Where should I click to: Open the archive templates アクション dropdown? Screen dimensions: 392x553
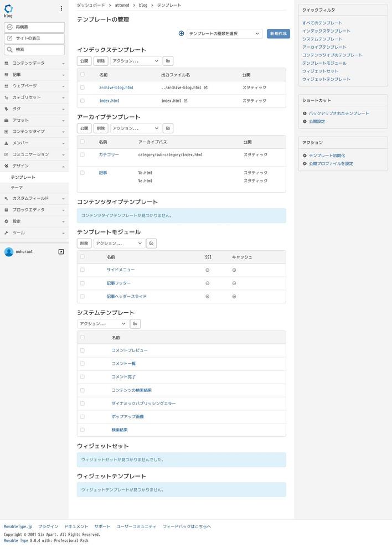click(136, 128)
